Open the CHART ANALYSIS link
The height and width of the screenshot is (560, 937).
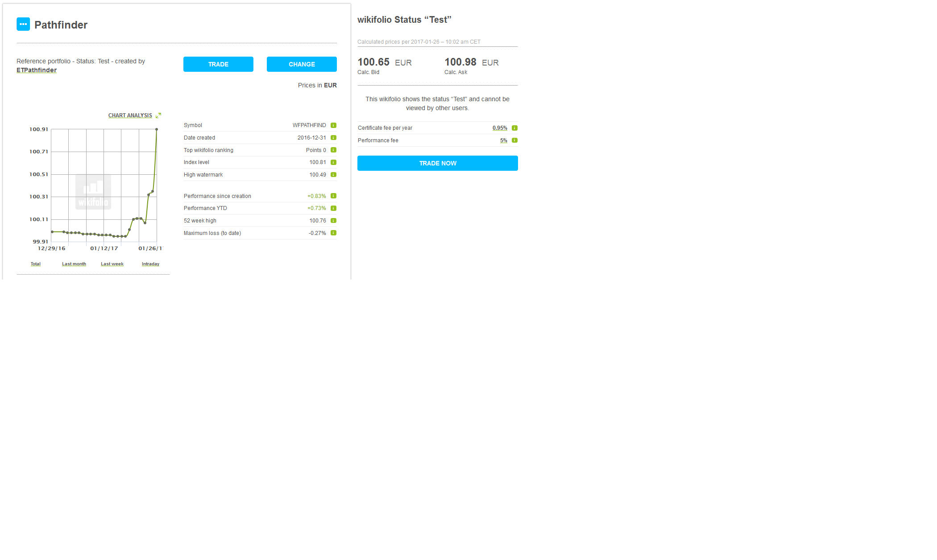tap(130, 115)
